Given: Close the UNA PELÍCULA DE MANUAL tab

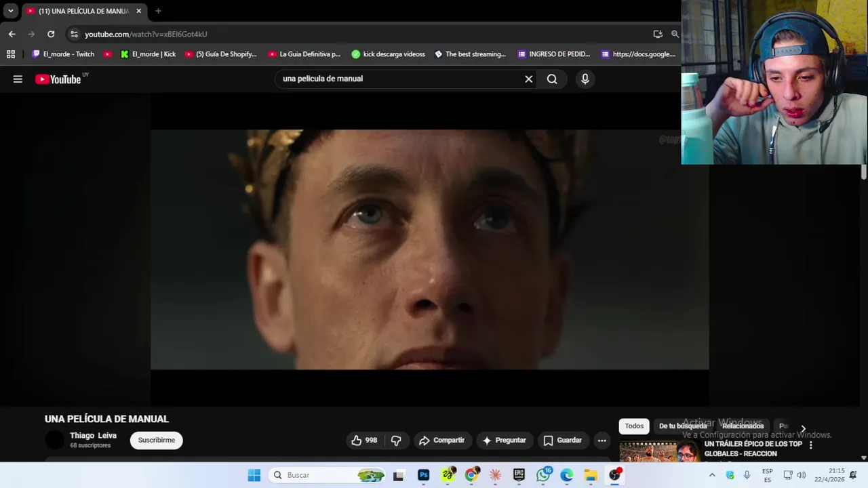Looking at the screenshot, I should click(x=138, y=11).
